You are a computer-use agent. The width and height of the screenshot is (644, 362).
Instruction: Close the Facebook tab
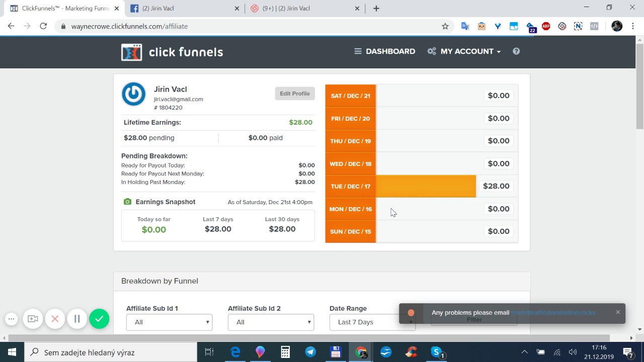(x=237, y=9)
